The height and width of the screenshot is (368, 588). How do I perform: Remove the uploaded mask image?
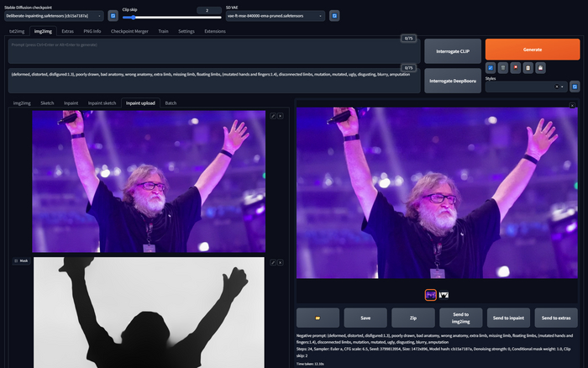tap(281, 261)
